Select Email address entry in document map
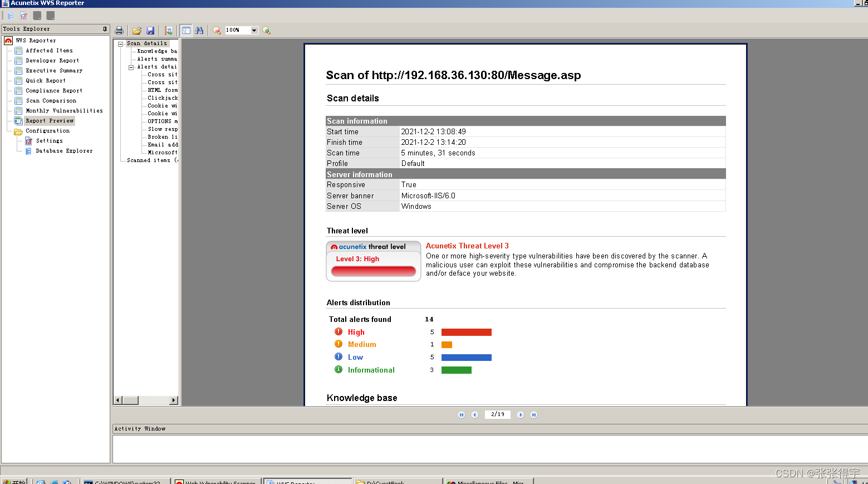The width and height of the screenshot is (868, 484). (x=163, y=145)
